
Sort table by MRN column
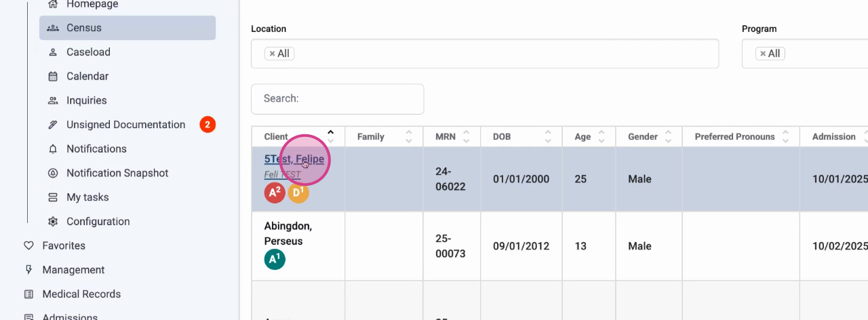point(452,136)
